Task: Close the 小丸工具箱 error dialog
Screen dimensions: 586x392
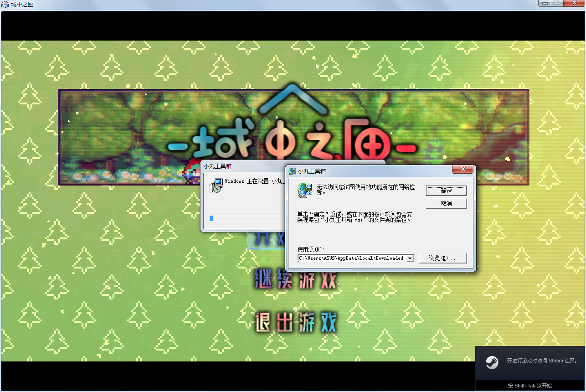Action: point(463,170)
